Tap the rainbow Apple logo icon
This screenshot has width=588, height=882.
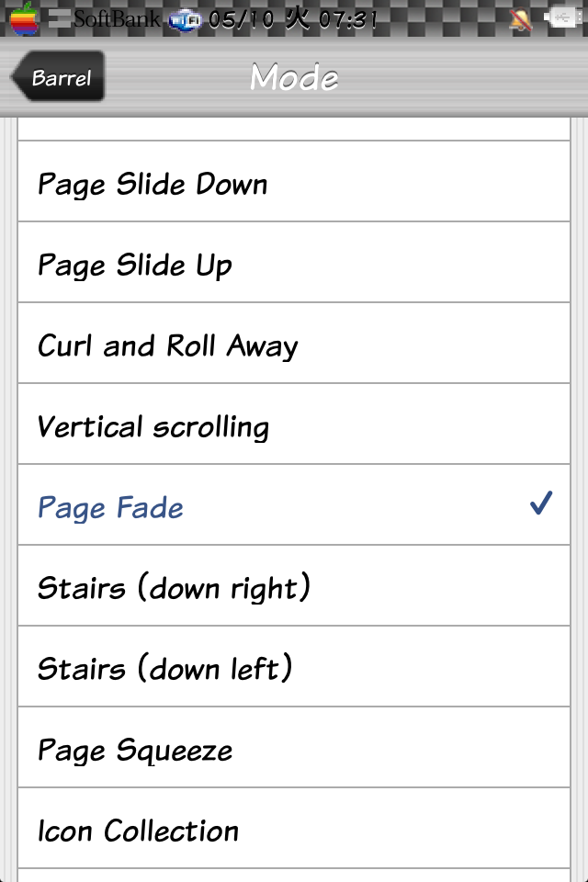point(24,17)
